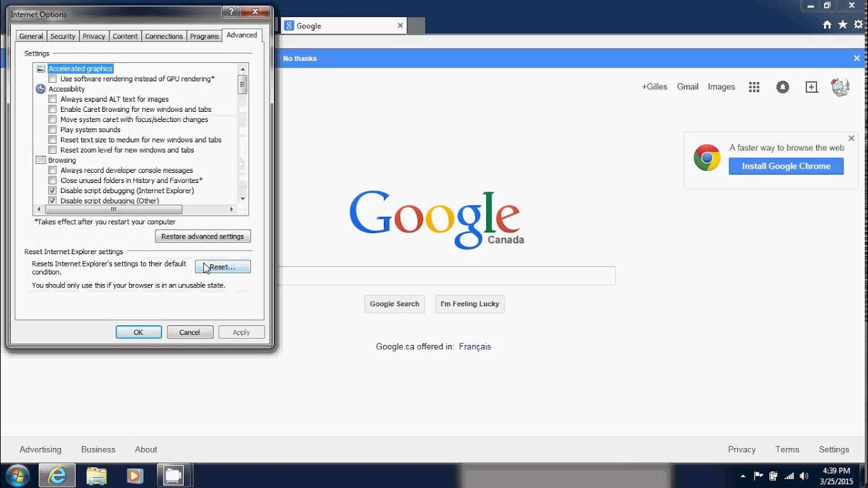Close the Google browser tab
The height and width of the screenshot is (488, 868).
400,26
